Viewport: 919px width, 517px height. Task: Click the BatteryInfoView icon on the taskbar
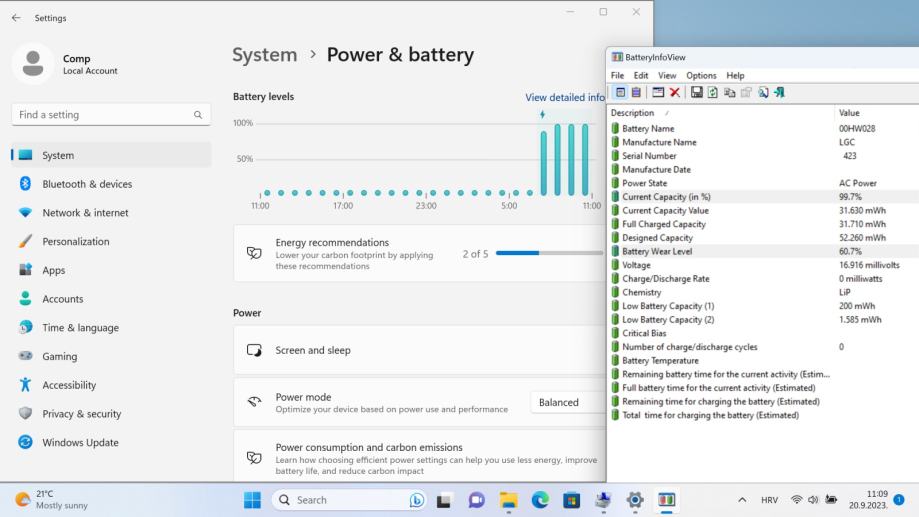[666, 500]
